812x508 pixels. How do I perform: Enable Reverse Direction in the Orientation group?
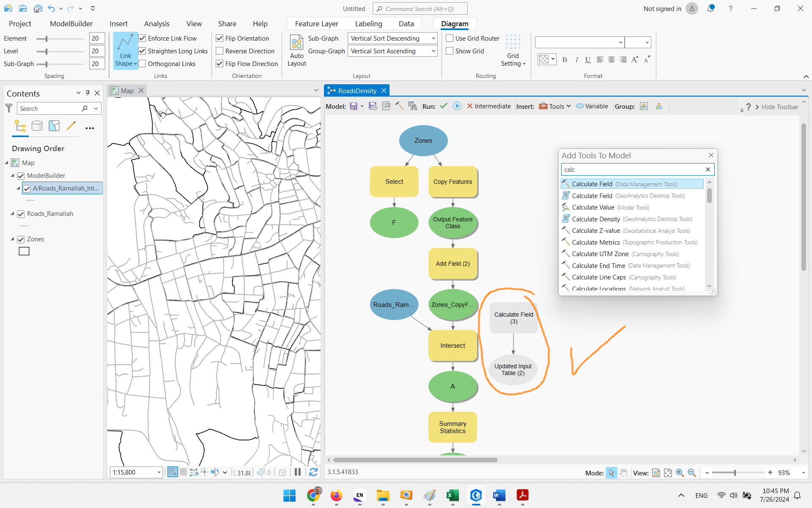219,51
